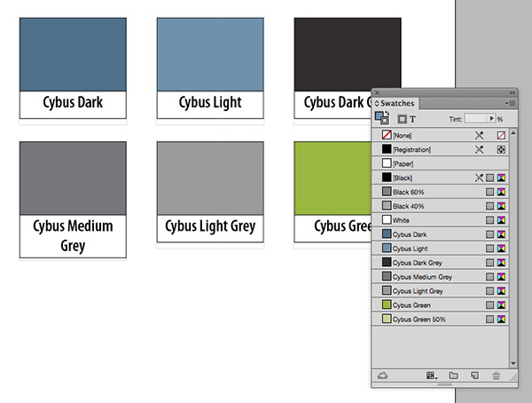This screenshot has width=532, height=403.
Task: Select the Cybus Light swatch in panel
Action: (x=440, y=249)
